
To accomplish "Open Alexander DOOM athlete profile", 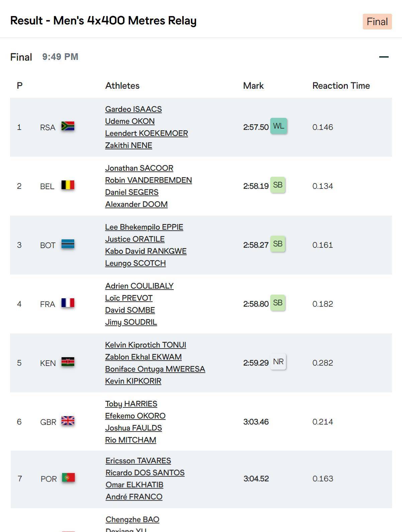I will (x=136, y=204).
